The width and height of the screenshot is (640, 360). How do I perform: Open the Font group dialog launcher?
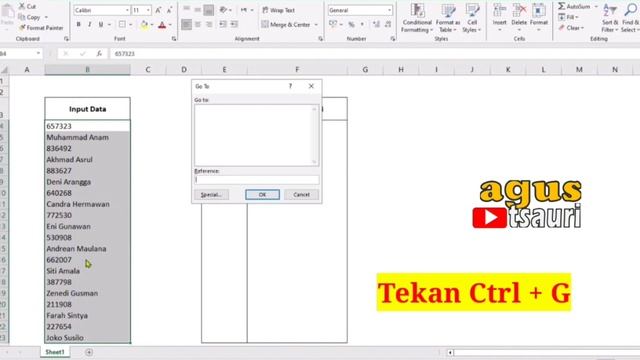point(174,39)
